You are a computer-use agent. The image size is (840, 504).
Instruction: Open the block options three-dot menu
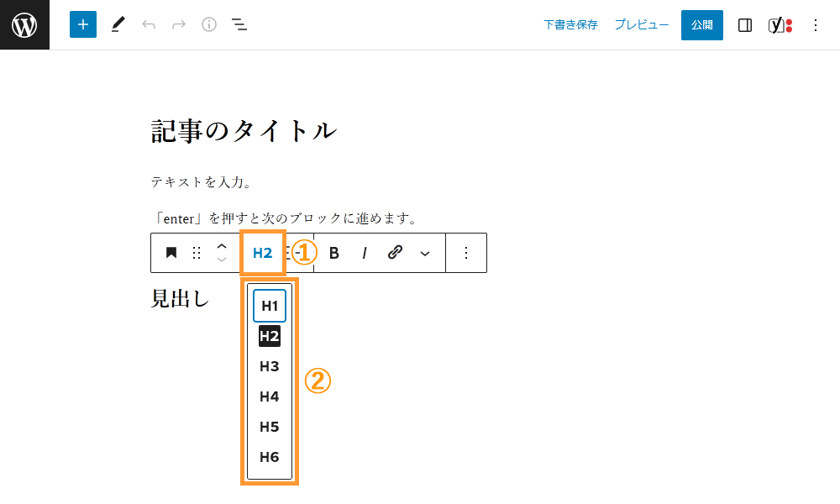pyautogui.click(x=466, y=253)
